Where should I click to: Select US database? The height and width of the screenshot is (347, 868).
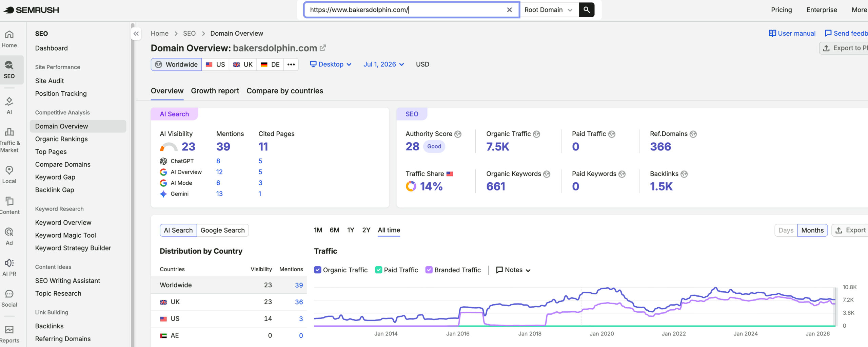(x=215, y=64)
